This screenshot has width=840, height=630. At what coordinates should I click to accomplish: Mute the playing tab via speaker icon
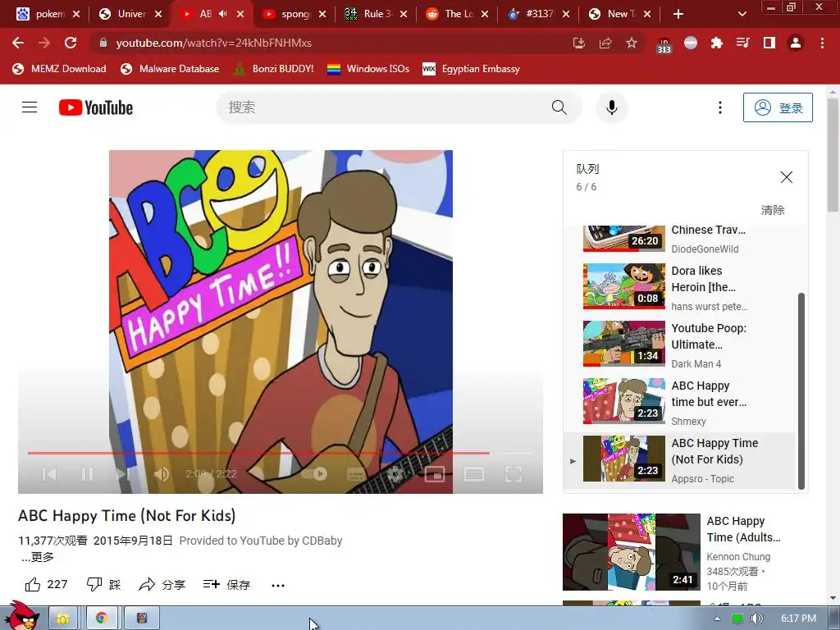[223, 14]
